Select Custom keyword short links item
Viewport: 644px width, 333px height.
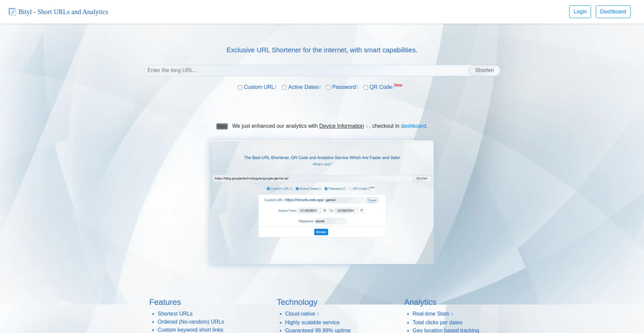pyautogui.click(x=190, y=330)
